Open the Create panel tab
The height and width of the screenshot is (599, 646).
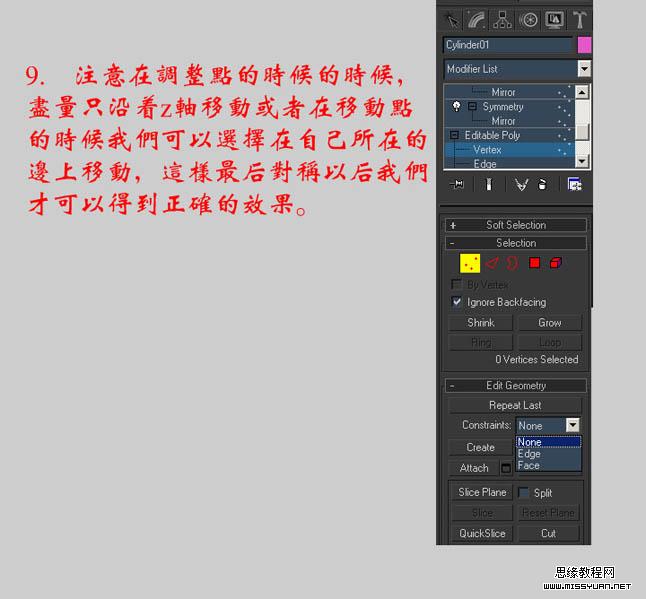click(451, 19)
